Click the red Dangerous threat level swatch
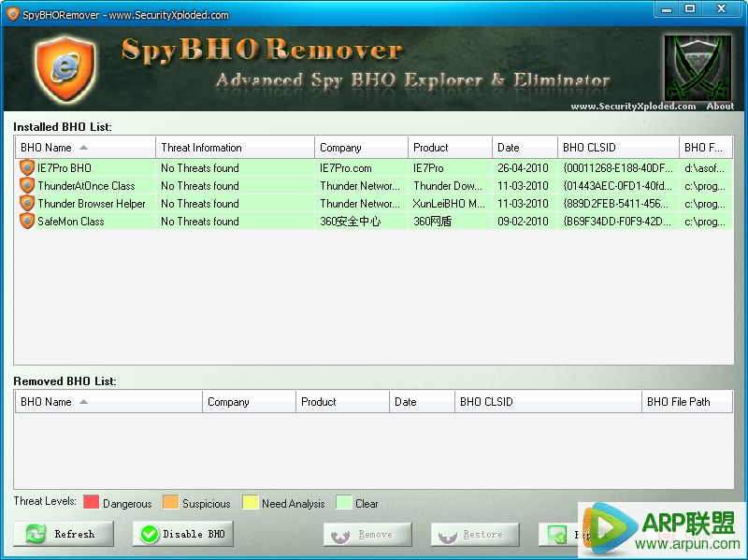 point(91,502)
